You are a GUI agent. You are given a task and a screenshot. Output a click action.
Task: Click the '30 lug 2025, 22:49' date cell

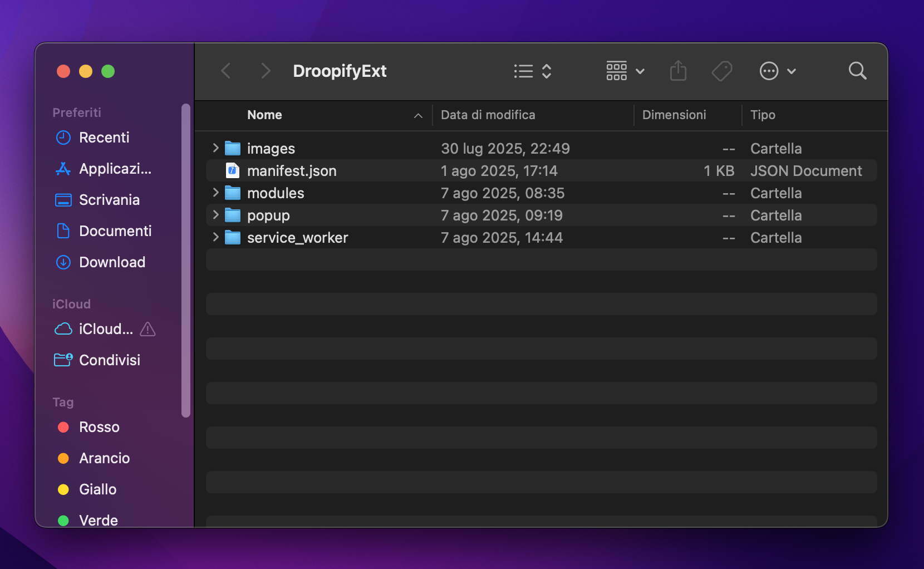point(505,149)
